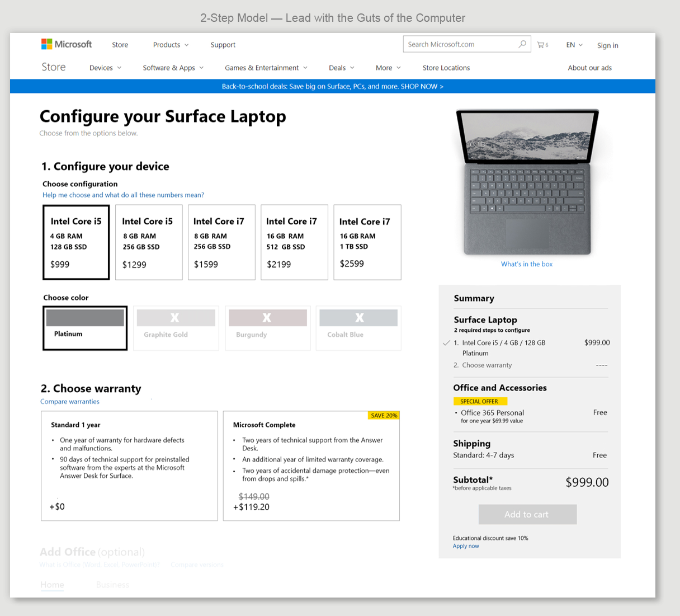Open Help me choose configuration link
680x616 pixels.
pos(123,195)
